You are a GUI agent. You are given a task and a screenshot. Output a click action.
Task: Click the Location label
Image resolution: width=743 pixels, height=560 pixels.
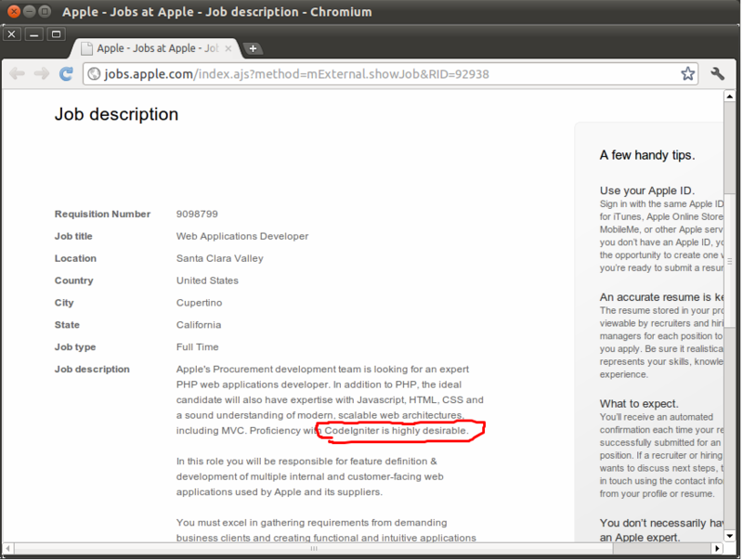pos(75,259)
